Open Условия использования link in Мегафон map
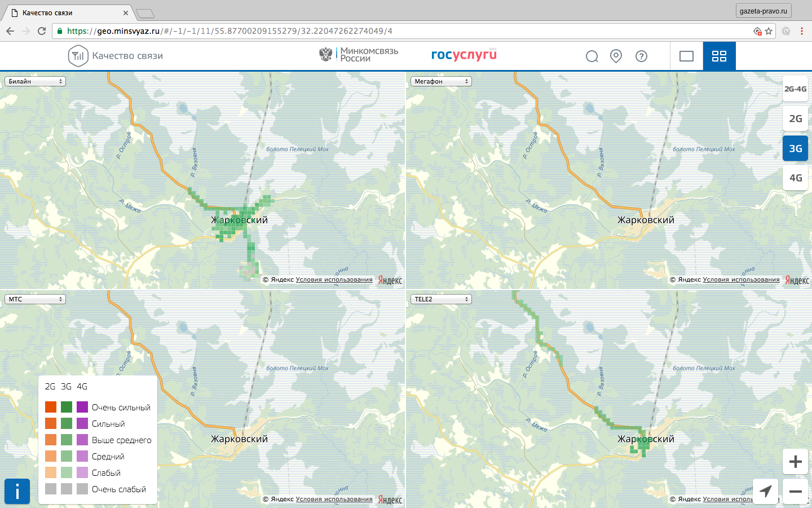The image size is (812, 508). [741, 279]
